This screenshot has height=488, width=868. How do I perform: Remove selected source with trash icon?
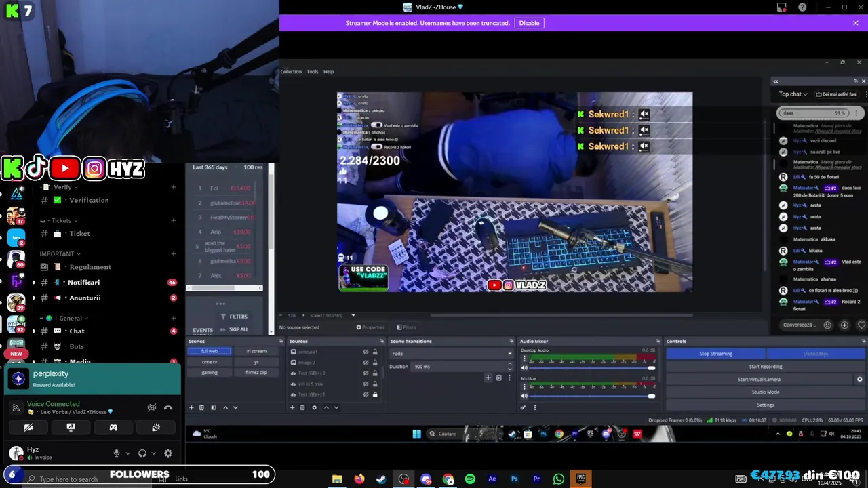[302, 407]
